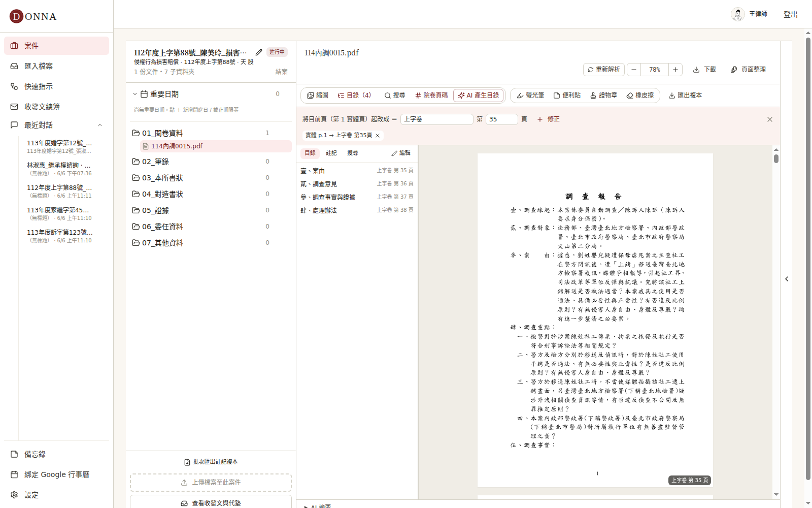This screenshot has height=508, width=812.
Task: Edit case title with pencil icon
Action: point(259,52)
